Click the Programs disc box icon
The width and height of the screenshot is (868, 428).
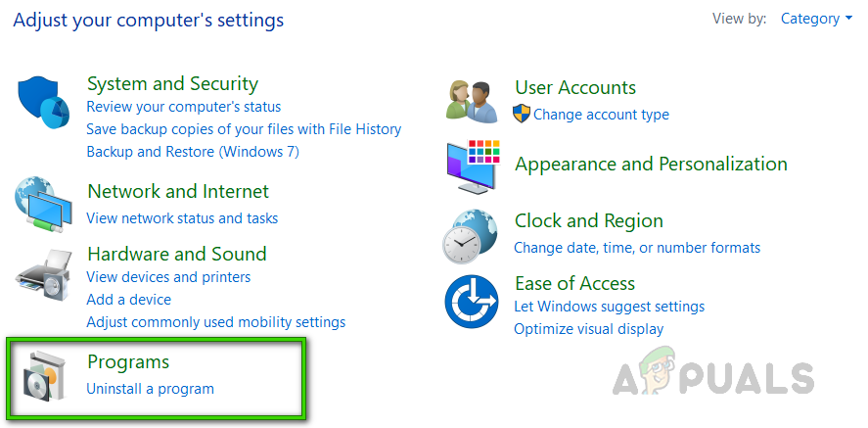43,378
